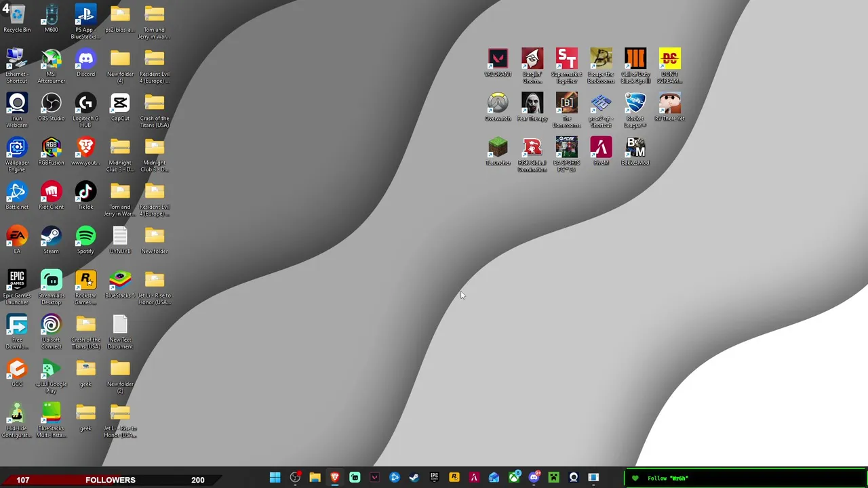Open File Explorer from the taskbar

pyautogui.click(x=315, y=478)
